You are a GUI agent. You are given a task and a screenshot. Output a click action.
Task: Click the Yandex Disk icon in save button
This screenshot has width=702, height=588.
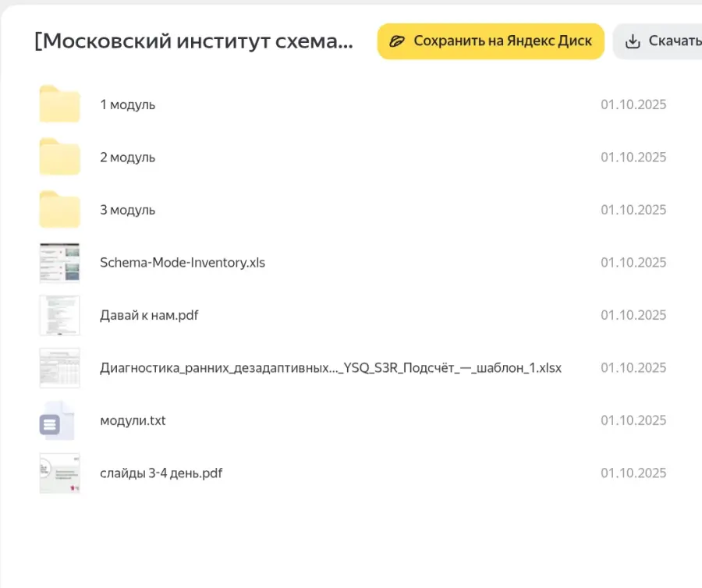(x=397, y=41)
